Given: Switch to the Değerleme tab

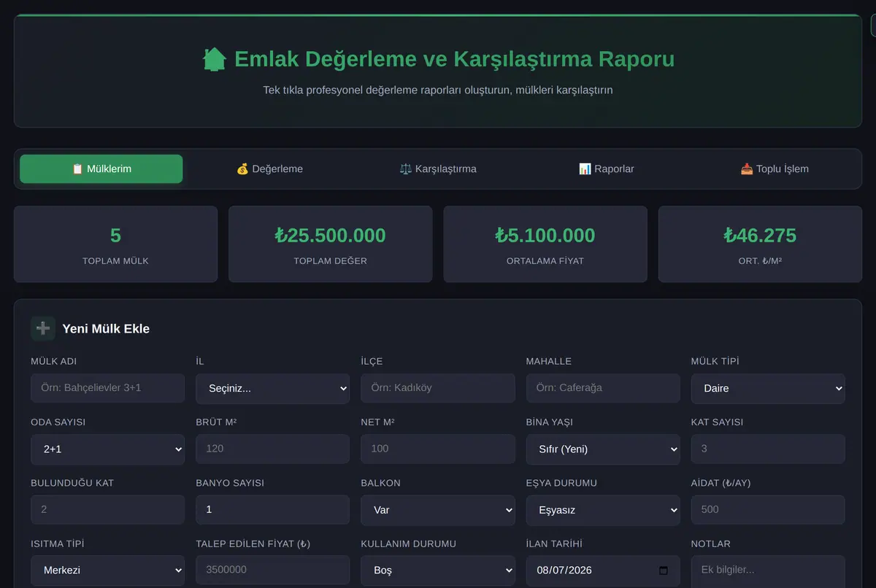Looking at the screenshot, I should coord(269,169).
